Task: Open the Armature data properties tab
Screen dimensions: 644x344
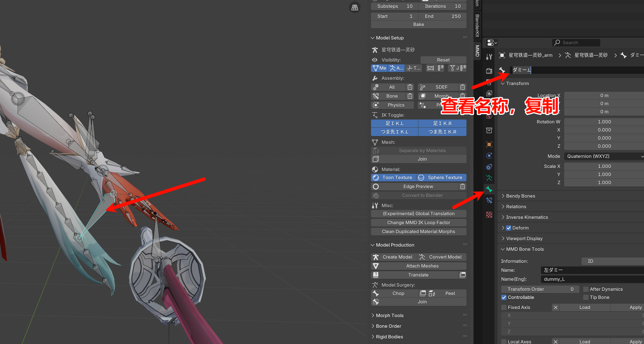Action: click(489, 178)
